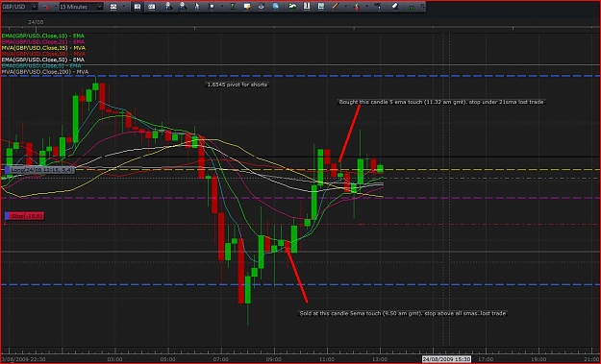Click the note comment icon
The width and height of the screenshot is (601, 364).
click(x=247, y=7)
